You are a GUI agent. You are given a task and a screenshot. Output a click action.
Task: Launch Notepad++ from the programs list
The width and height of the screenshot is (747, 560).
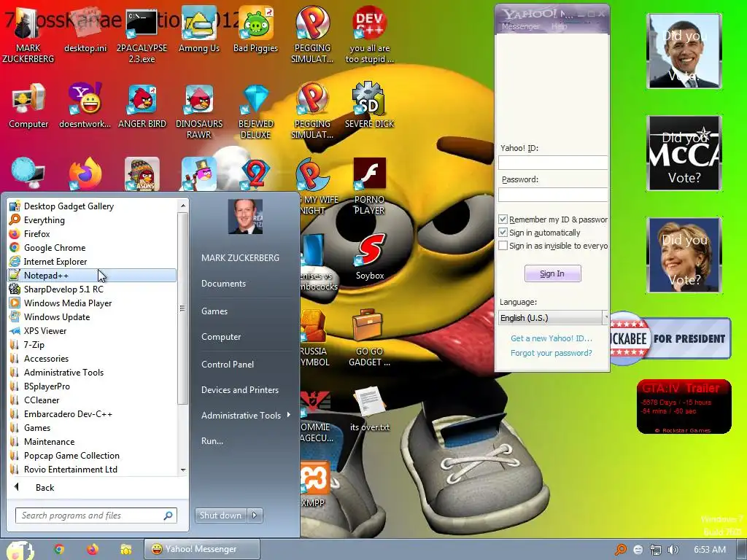point(93,275)
